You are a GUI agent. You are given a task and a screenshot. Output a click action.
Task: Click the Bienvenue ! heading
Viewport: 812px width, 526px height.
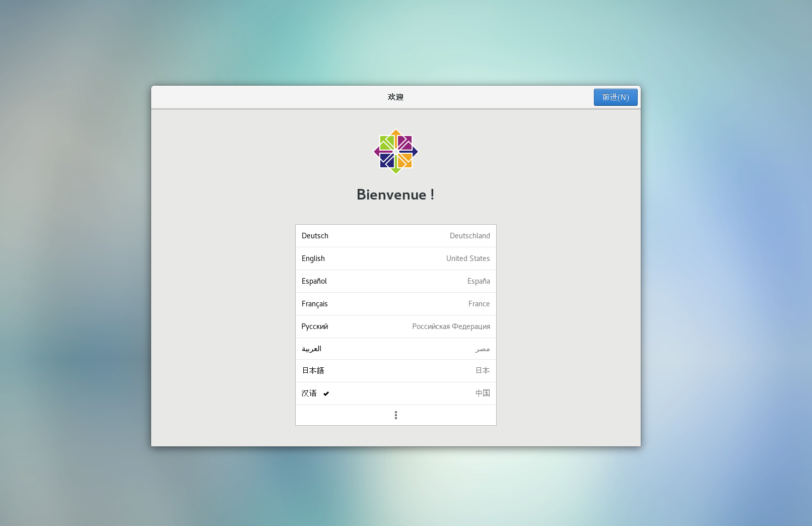(395, 194)
